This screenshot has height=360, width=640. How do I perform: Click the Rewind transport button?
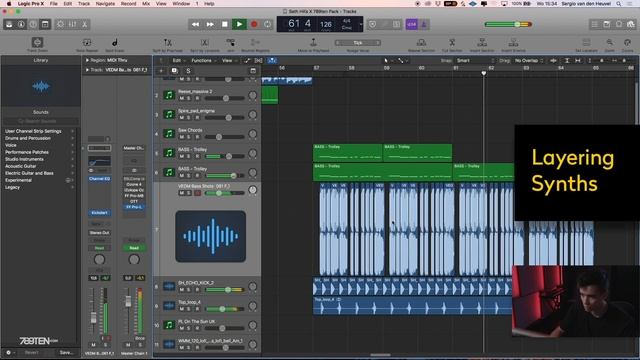point(196,24)
